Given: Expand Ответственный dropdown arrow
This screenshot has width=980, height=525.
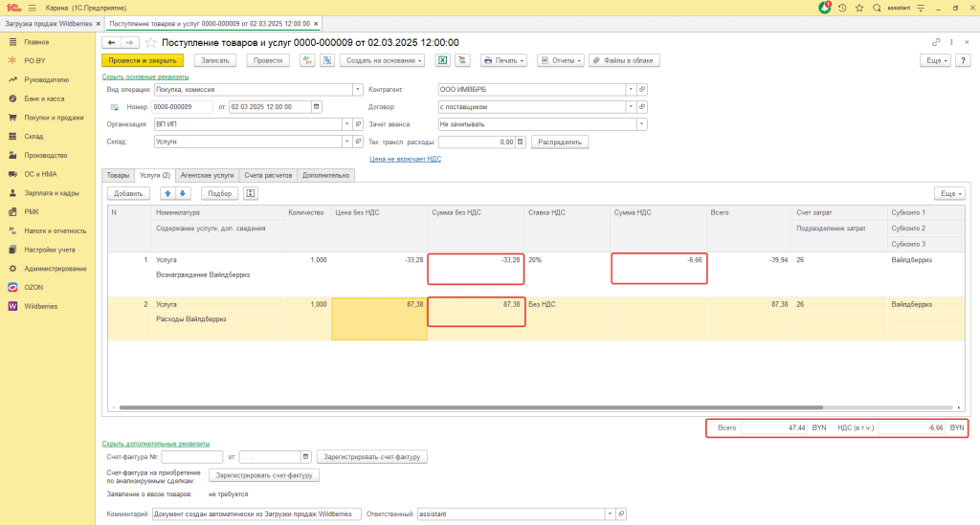Looking at the screenshot, I should pos(610,514).
